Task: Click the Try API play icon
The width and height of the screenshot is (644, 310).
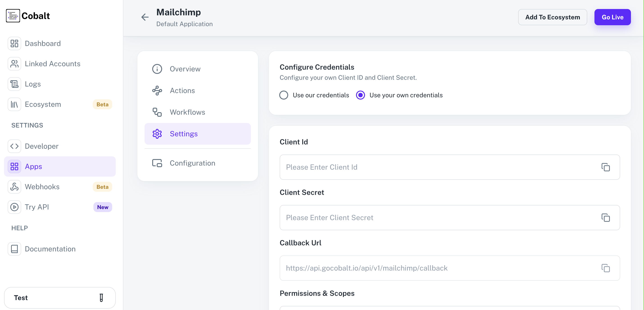Action: tap(14, 207)
